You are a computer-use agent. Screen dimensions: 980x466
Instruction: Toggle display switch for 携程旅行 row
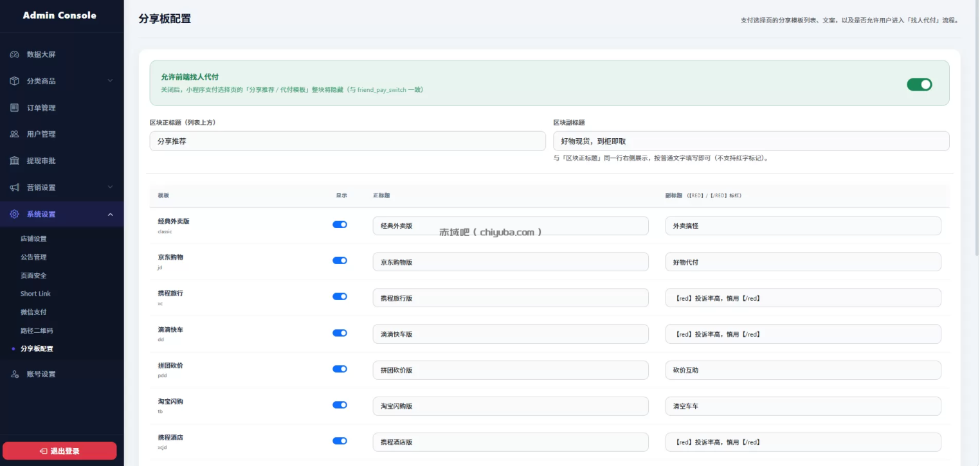pyautogui.click(x=340, y=296)
